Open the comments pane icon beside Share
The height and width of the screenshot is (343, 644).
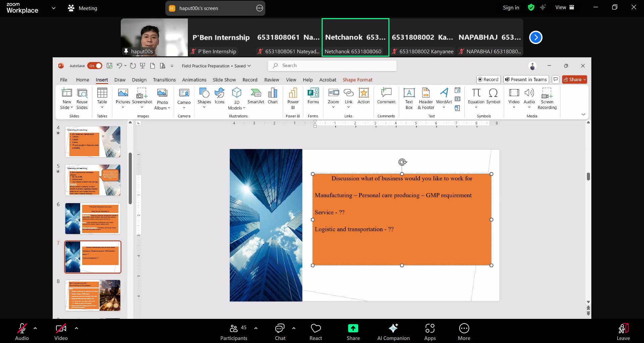pos(555,79)
